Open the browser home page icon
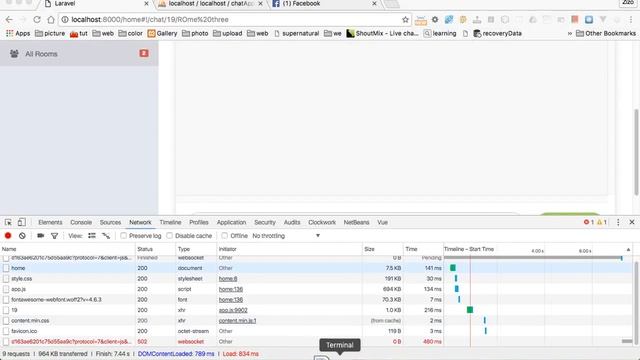The image size is (640, 360). click(51, 20)
